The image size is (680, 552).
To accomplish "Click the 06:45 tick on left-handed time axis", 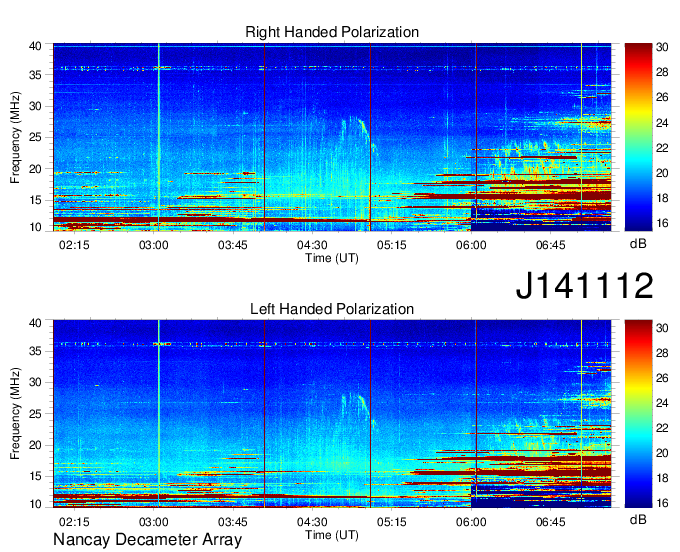I will click(551, 522).
